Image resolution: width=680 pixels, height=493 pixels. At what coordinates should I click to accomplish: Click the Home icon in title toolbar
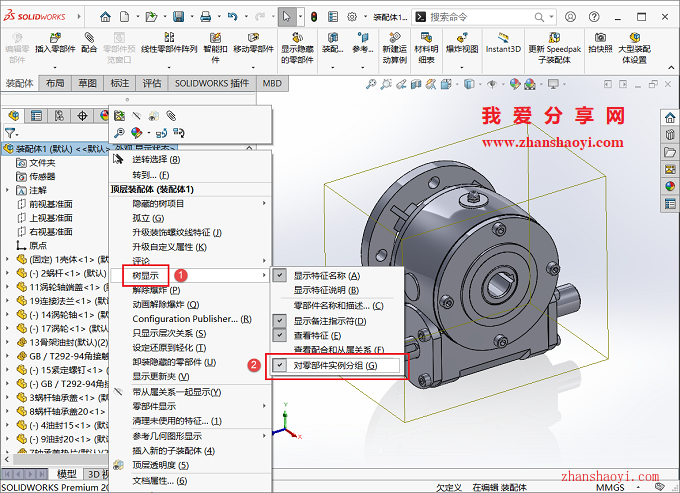tap(105, 17)
